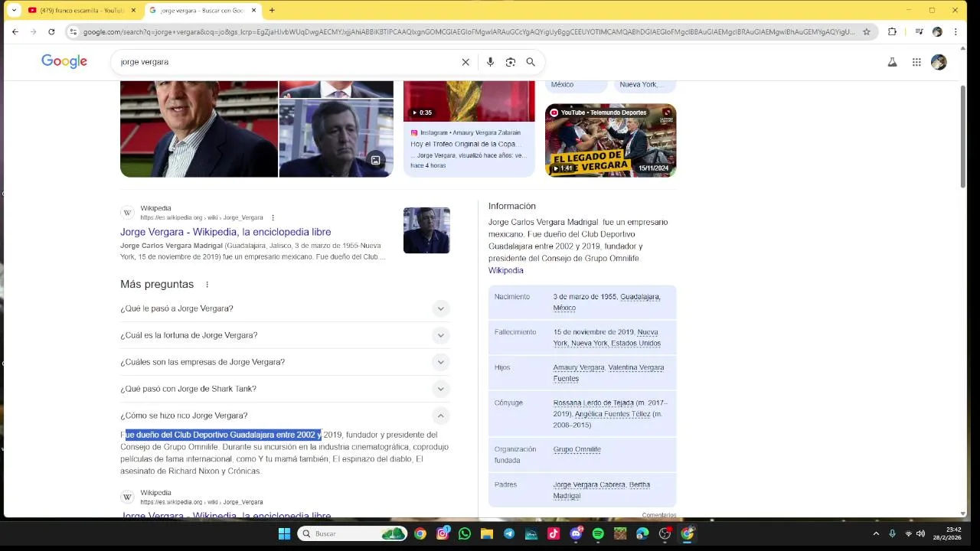This screenshot has height=551, width=980.
Task: Click the Comentarios feedback link
Action: pos(659,515)
